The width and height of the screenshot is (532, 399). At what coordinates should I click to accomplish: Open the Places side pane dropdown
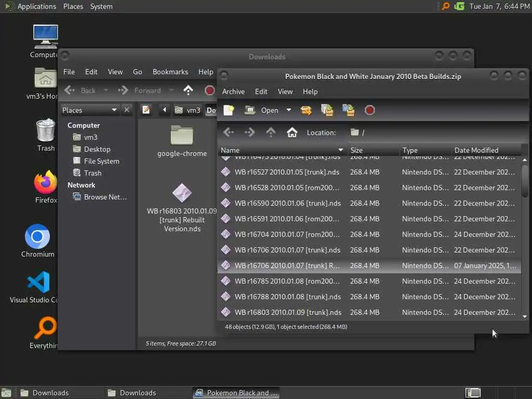point(89,110)
